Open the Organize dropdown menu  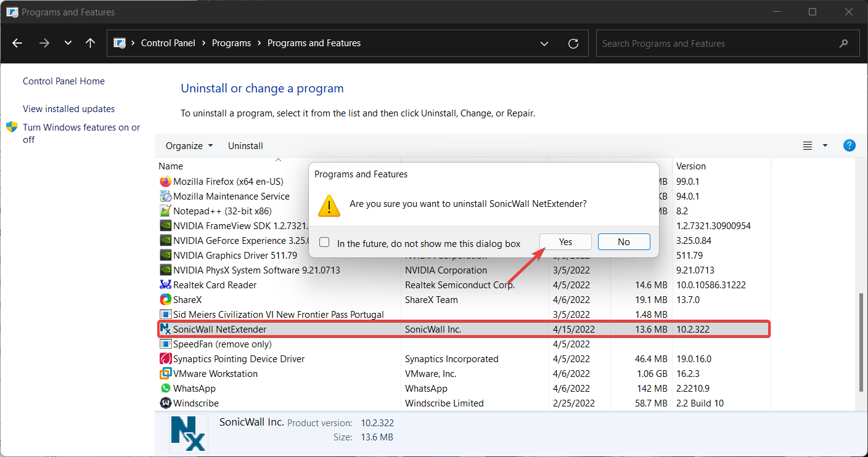[x=189, y=146]
